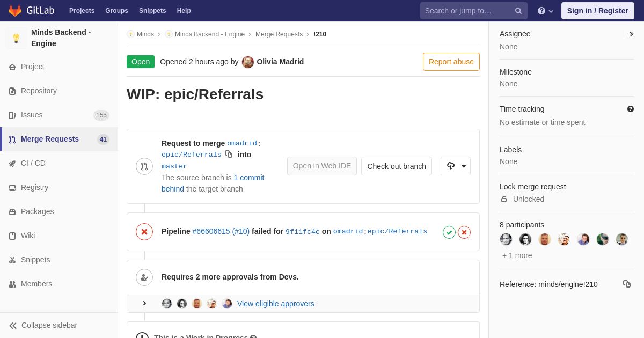
Task: Click the time tracking help icon
Action: click(x=631, y=109)
